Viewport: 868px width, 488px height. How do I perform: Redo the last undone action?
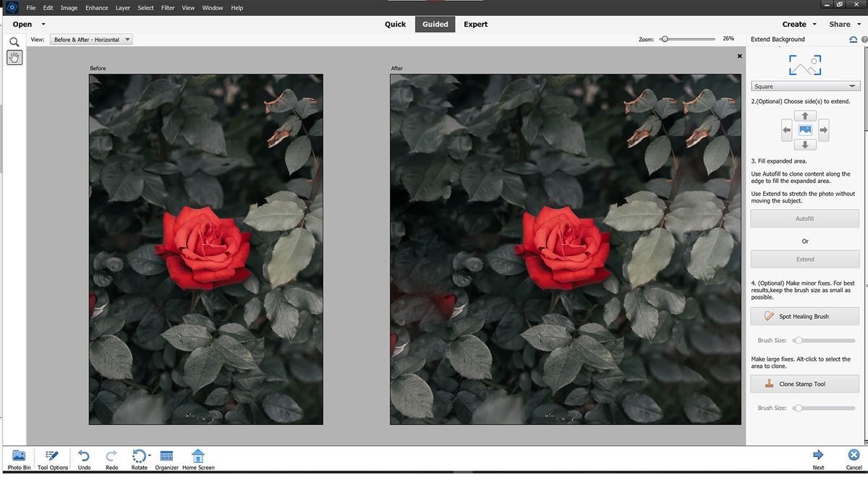(111, 460)
